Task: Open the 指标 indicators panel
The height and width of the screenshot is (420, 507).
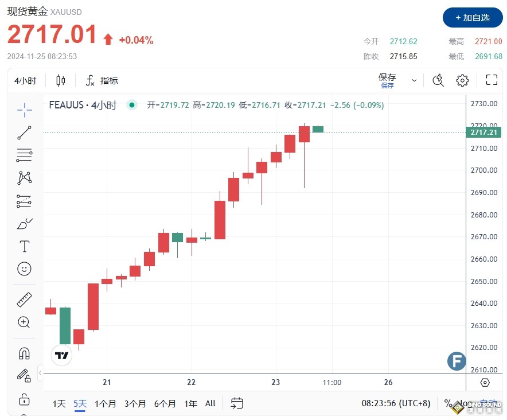Action: point(102,80)
